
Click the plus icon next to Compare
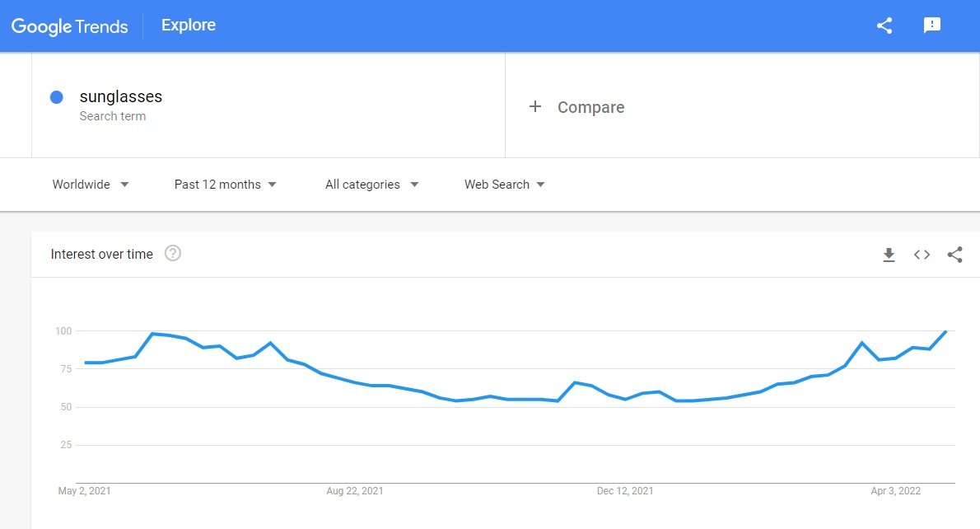click(535, 106)
